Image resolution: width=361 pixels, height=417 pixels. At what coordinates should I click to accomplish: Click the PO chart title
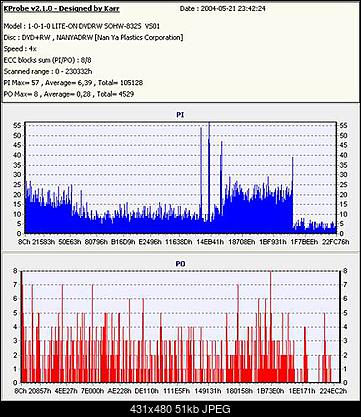[180, 264]
